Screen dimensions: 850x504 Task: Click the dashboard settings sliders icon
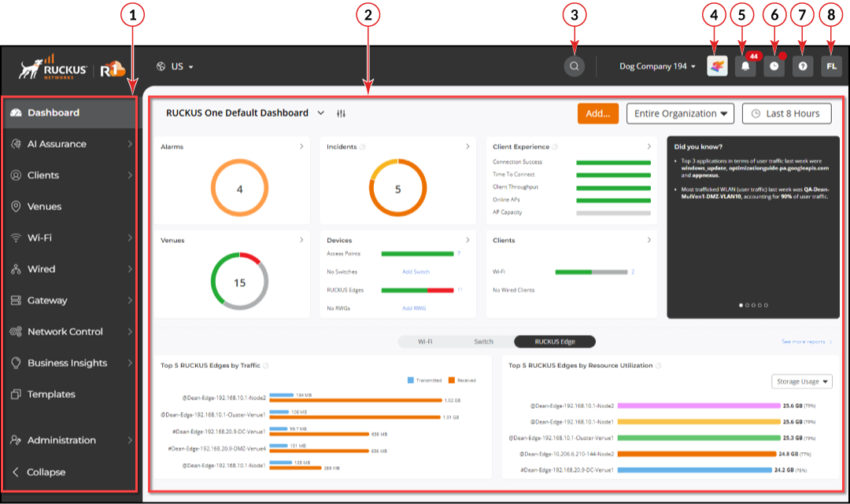pyautogui.click(x=341, y=113)
